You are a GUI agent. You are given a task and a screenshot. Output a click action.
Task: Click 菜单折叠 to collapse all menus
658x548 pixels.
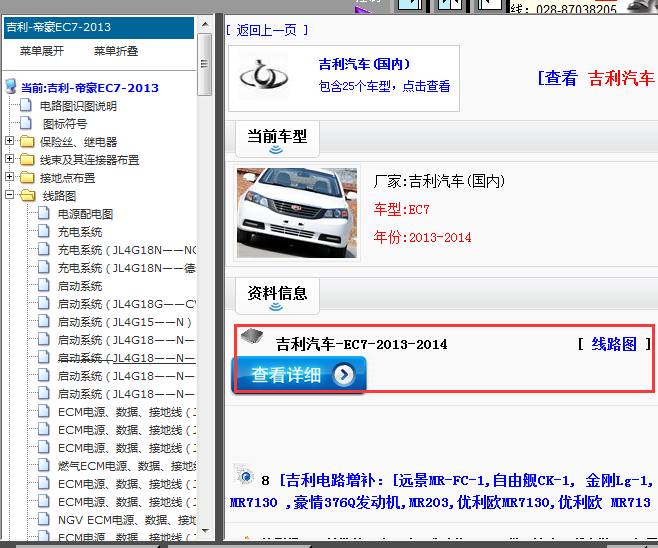pos(116,51)
